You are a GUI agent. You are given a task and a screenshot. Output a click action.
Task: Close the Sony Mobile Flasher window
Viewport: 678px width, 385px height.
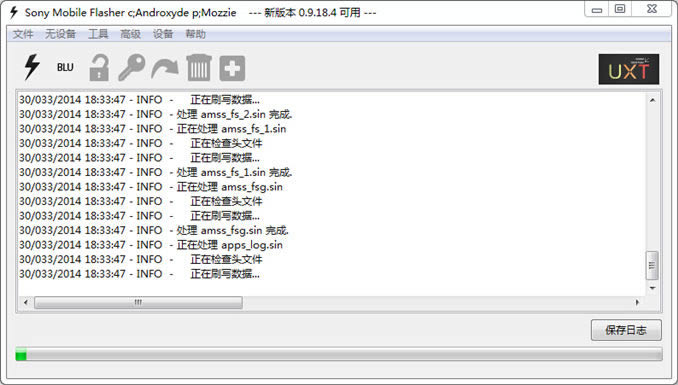[x=652, y=9]
